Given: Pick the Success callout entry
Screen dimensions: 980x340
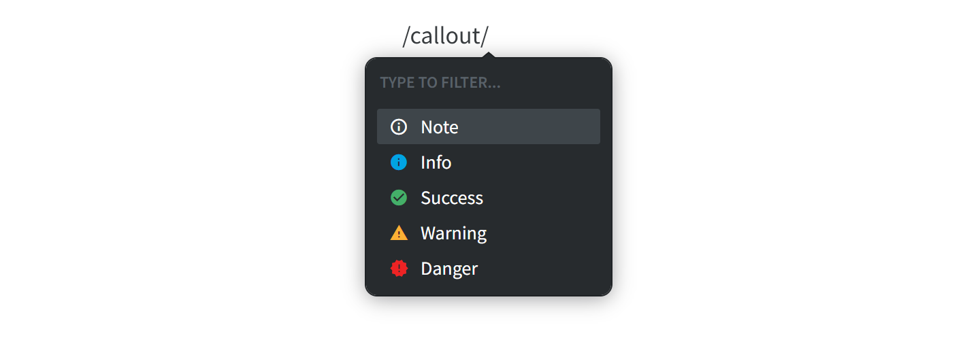Looking at the screenshot, I should (x=489, y=197).
